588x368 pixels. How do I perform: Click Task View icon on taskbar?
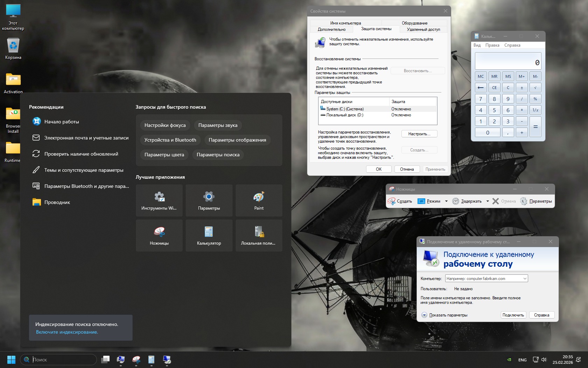[x=105, y=360]
